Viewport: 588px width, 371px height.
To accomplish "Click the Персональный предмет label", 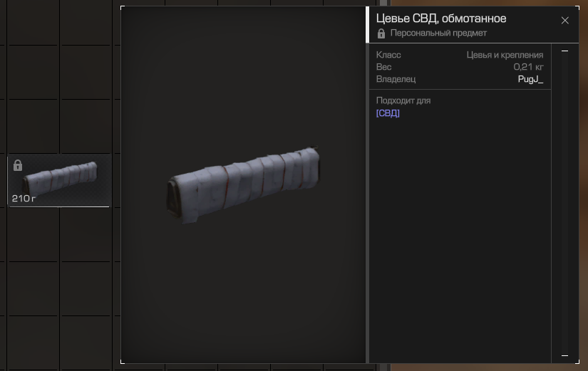I will tap(438, 33).
